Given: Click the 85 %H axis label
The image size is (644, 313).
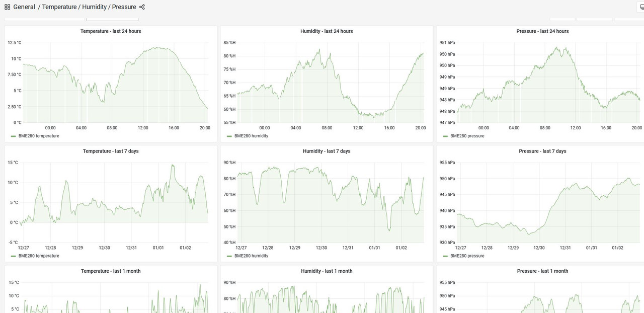Looking at the screenshot, I should click(229, 43).
